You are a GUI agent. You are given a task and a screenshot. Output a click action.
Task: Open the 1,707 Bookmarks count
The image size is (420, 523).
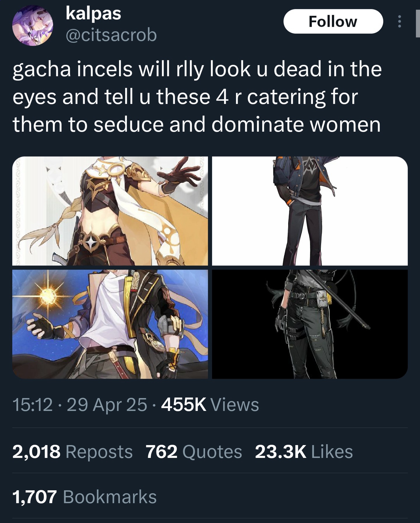click(85, 497)
